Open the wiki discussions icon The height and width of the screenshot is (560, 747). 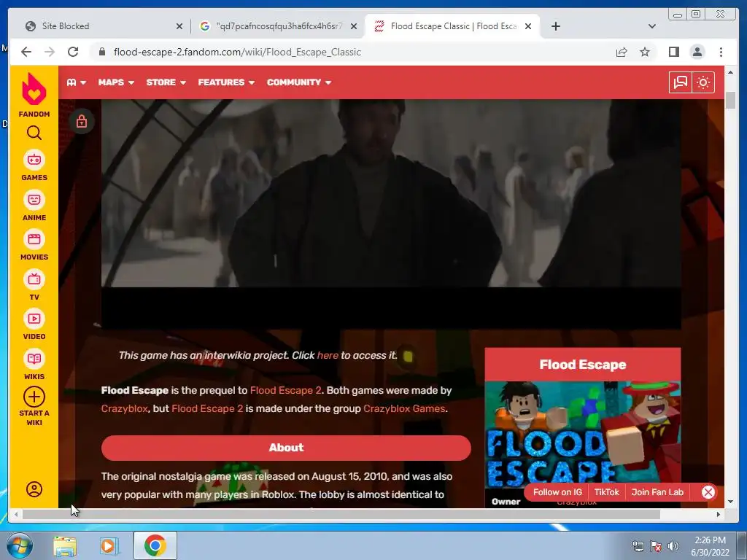681,82
